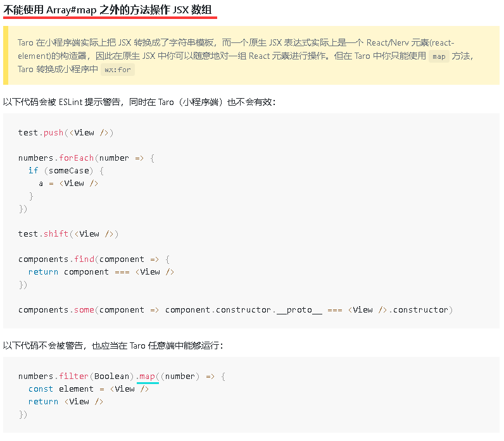Click '__proto__' in the components.some line

click(x=299, y=310)
